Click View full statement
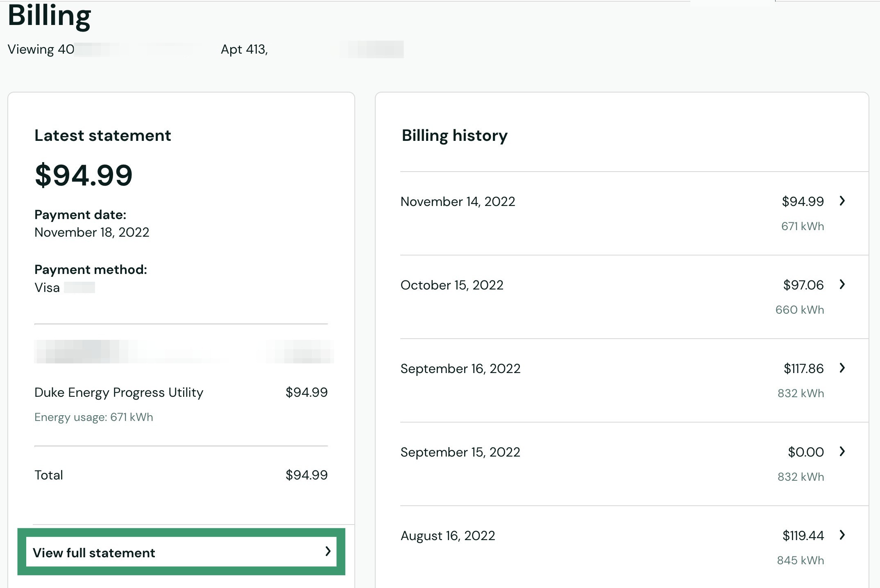The image size is (880, 588). point(95,552)
